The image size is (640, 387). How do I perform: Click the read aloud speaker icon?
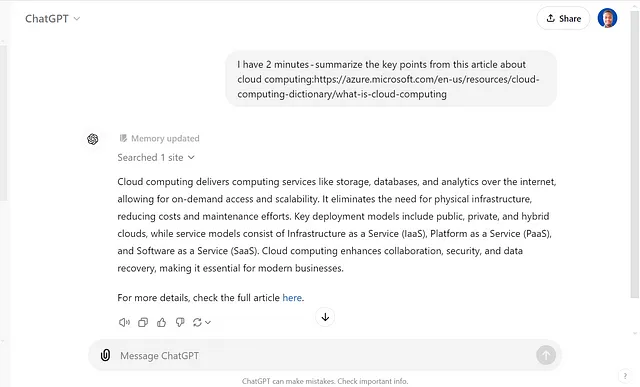[x=124, y=322]
